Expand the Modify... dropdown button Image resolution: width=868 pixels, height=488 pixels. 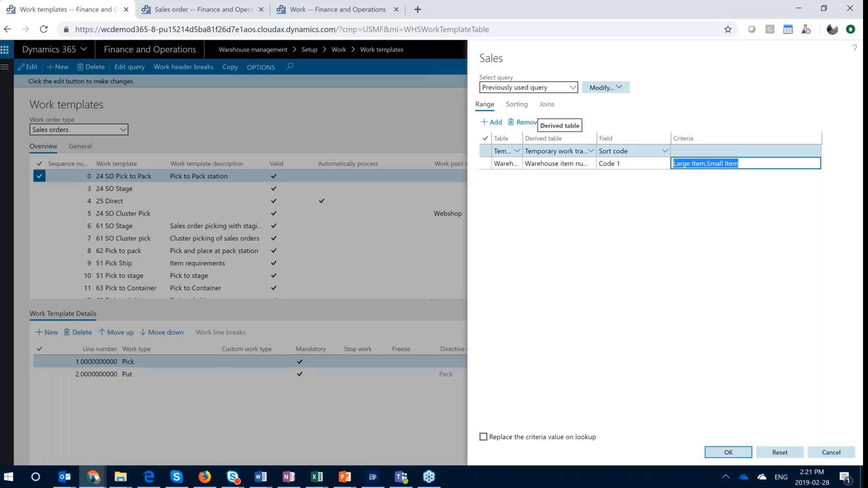click(606, 87)
